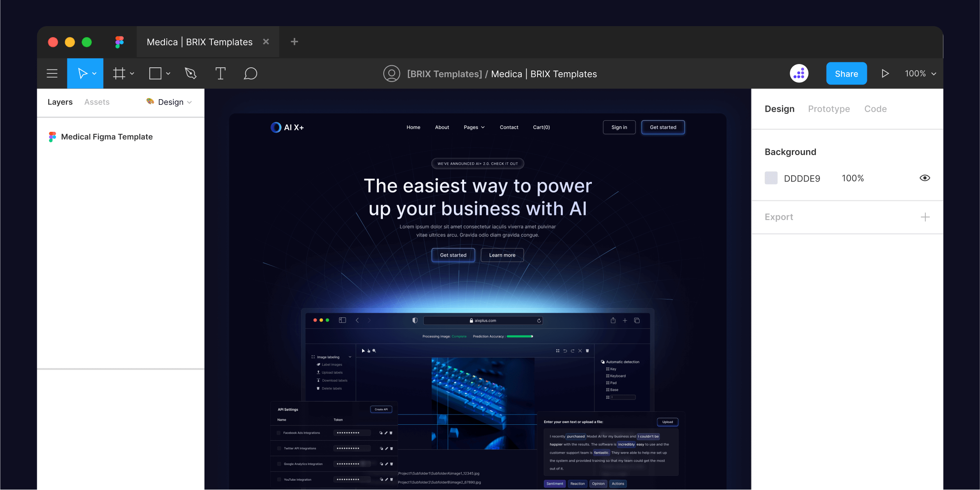Switch to Prototype tab
This screenshot has width=980, height=490.
click(x=829, y=108)
